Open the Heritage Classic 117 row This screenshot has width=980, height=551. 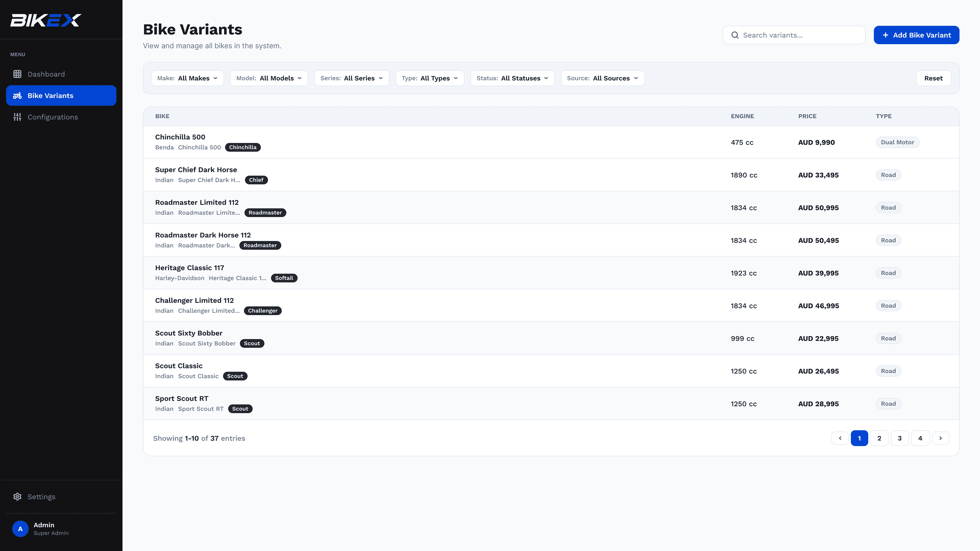(551, 273)
